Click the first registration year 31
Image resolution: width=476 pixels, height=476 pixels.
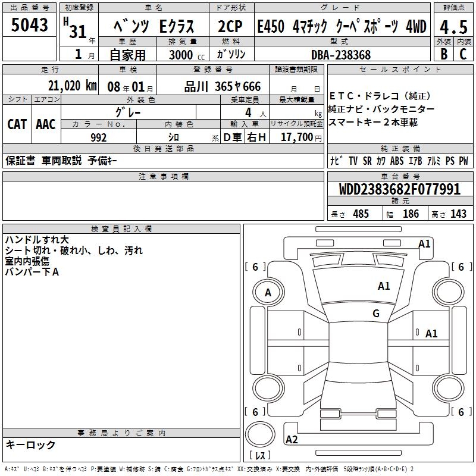pyautogui.click(x=78, y=32)
